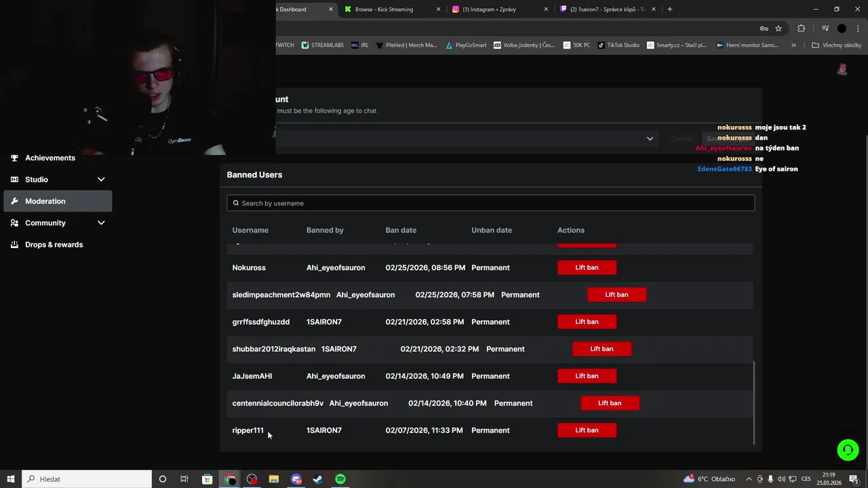Launch Spotify from the taskbar
868x488 pixels.
coord(340,479)
